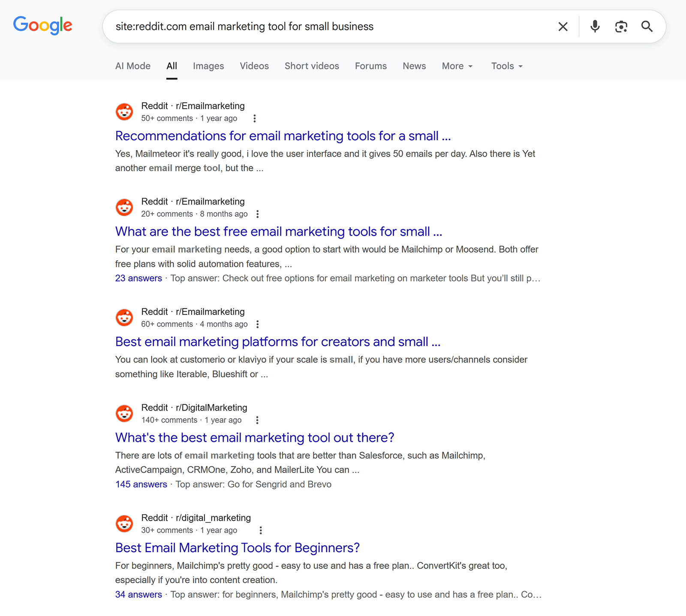Click the '145 answers' link
This screenshot has width=686, height=616.
tap(141, 484)
